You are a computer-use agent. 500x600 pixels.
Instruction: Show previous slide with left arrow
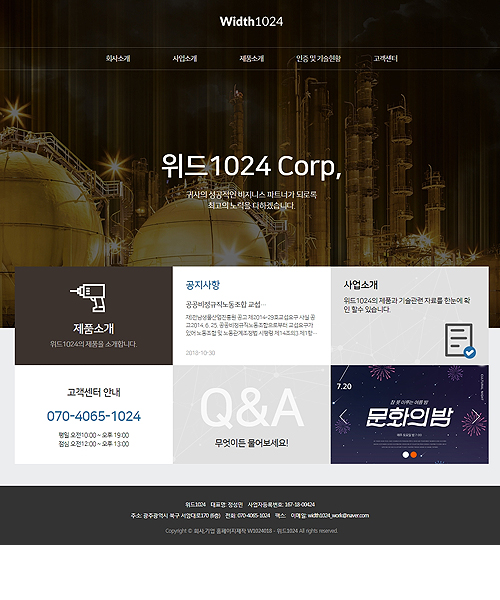tap(343, 417)
